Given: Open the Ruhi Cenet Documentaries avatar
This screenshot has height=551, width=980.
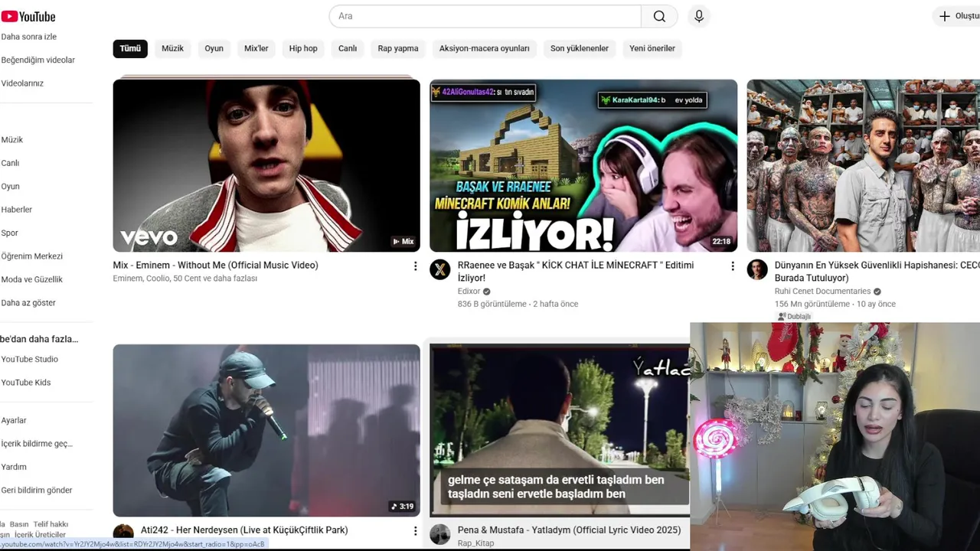Looking at the screenshot, I should [x=757, y=269].
